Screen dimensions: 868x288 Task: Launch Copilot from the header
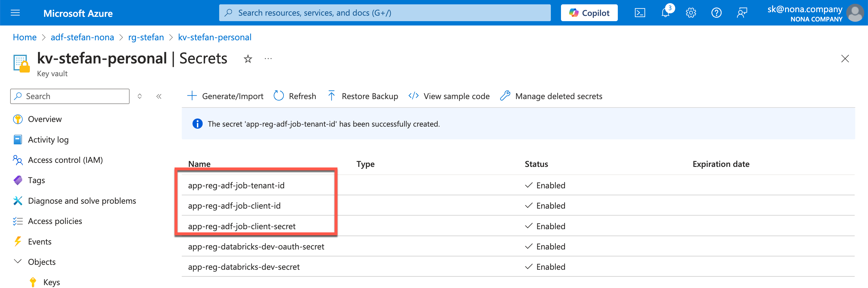(x=589, y=13)
